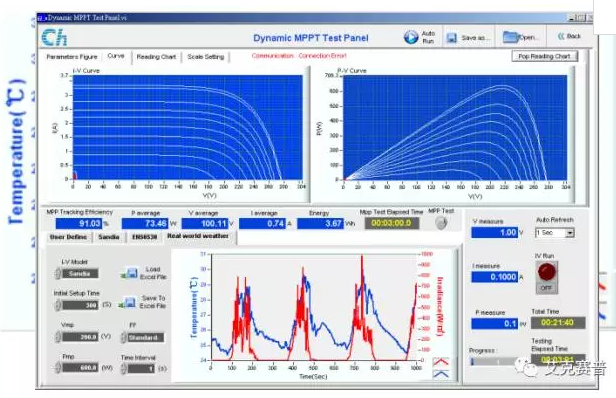
Task: Click the Save as floppy disk icon
Action: pos(452,38)
